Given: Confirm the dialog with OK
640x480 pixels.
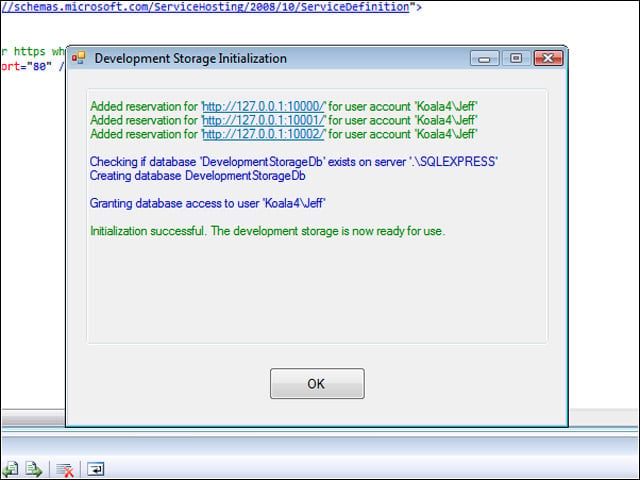Looking at the screenshot, I should click(317, 384).
